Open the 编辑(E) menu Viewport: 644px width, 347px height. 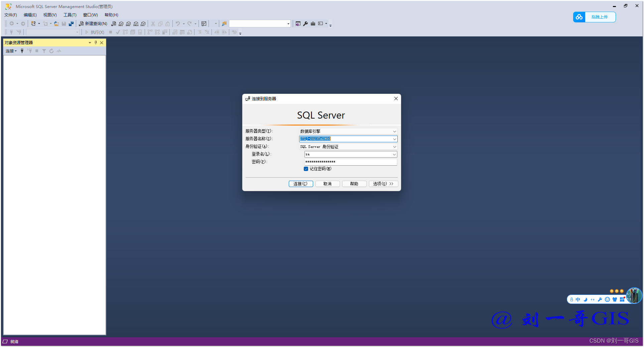pyautogui.click(x=30, y=15)
